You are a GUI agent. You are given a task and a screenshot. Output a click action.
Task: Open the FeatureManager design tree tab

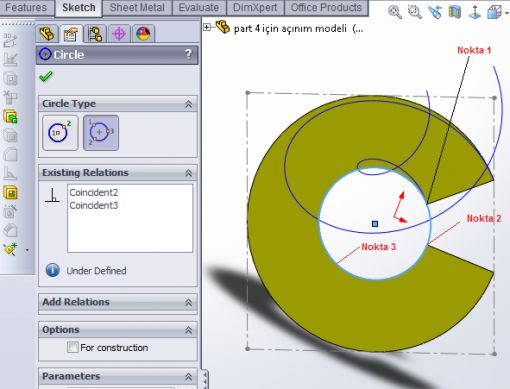coord(47,33)
